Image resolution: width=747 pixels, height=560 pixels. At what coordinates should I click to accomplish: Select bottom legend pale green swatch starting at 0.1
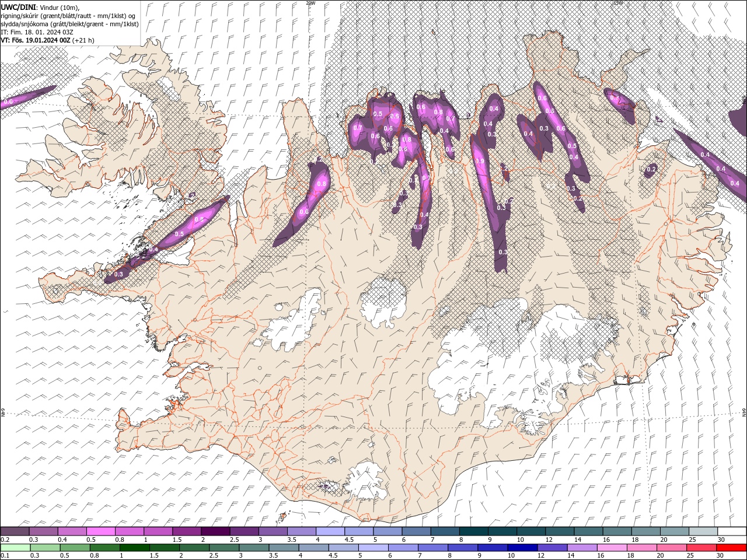[x=15, y=548]
